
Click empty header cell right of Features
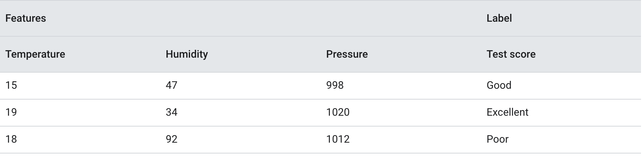[241, 18]
